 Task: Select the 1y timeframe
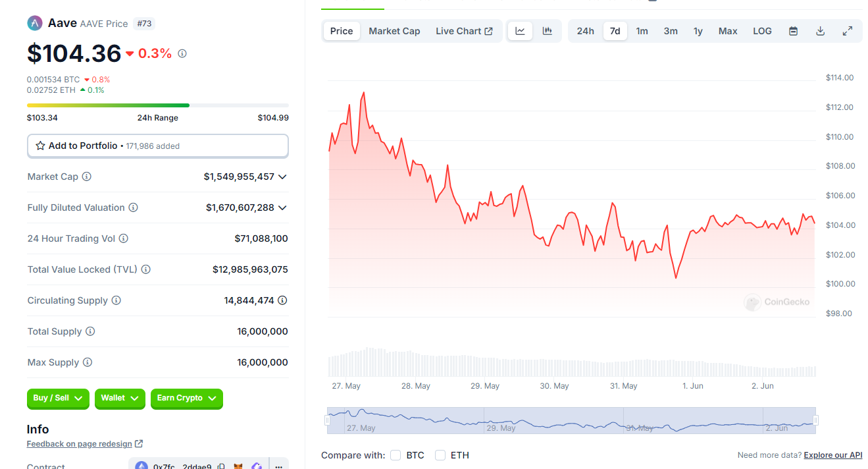(698, 31)
